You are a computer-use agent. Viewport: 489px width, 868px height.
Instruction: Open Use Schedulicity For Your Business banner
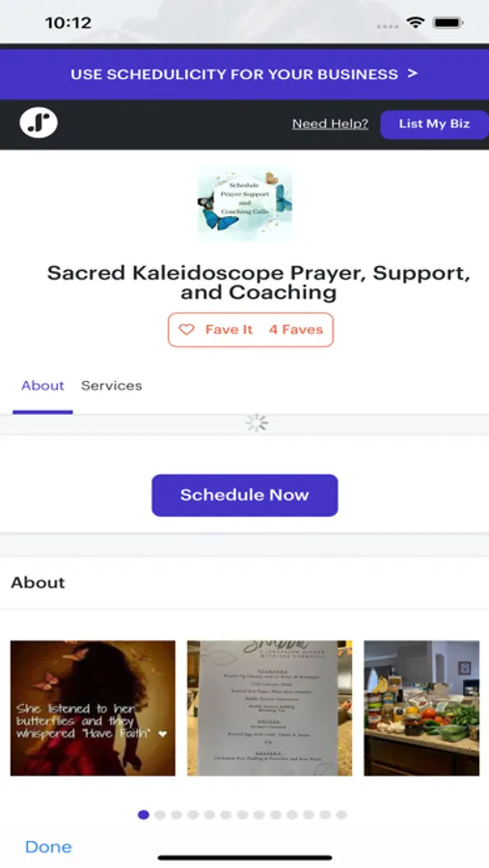(244, 74)
